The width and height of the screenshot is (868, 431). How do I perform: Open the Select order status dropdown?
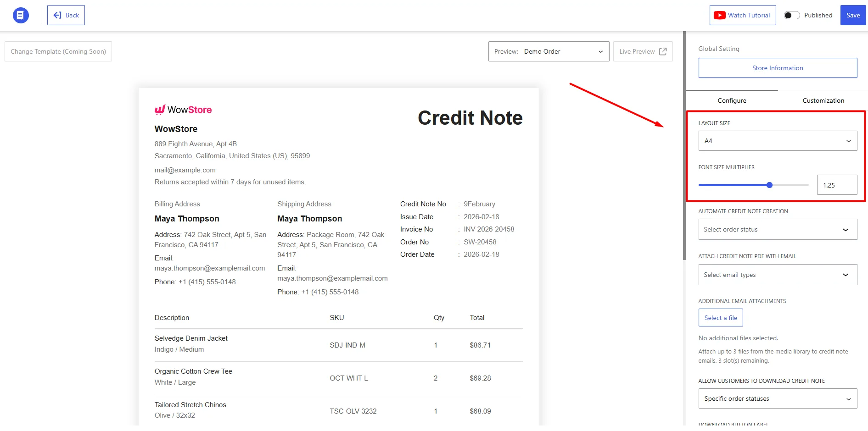778,229
